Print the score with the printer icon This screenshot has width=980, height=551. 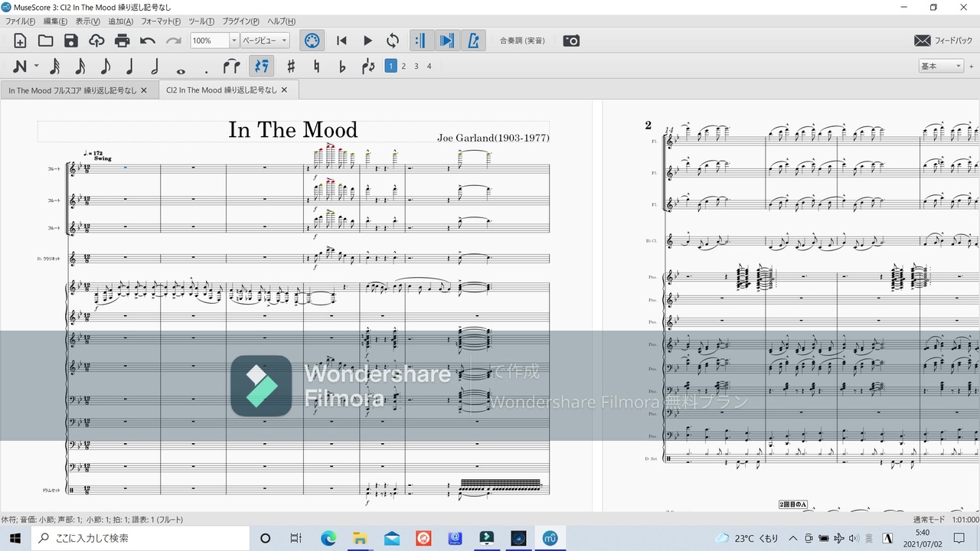122,41
